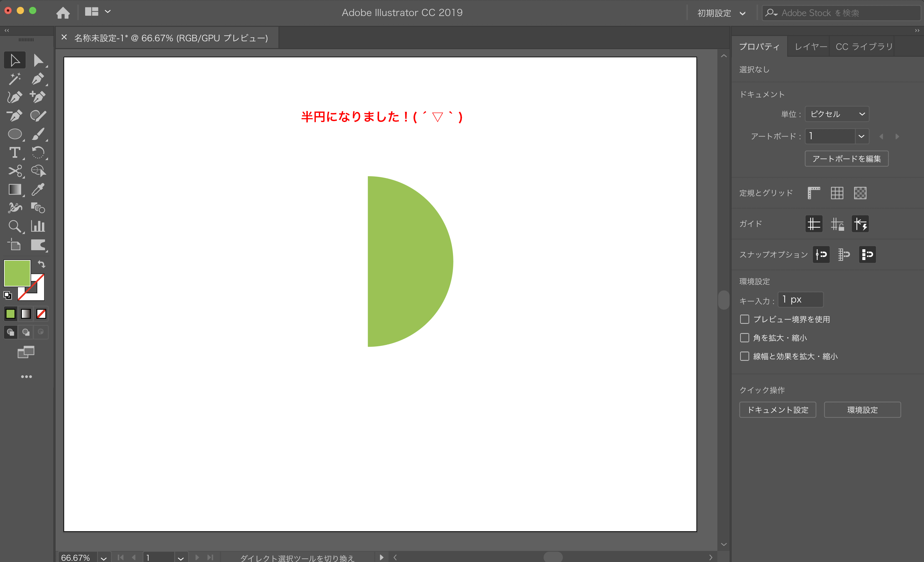Viewport: 924px width, 562px height.
Task: Toggle 角を拡大・縮小 checkbox
Action: pyautogui.click(x=744, y=338)
